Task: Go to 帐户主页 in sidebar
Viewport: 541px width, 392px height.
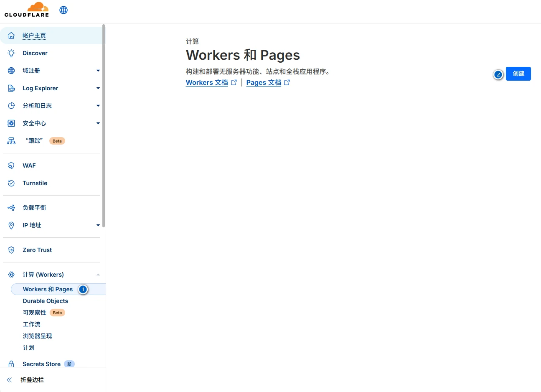Action: tap(34, 36)
